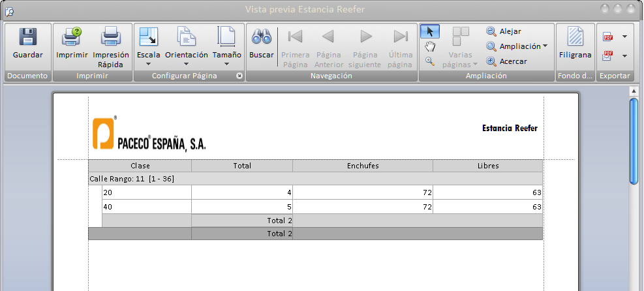Click the Guardar floppy disk icon
The image size is (644, 291).
point(28,37)
